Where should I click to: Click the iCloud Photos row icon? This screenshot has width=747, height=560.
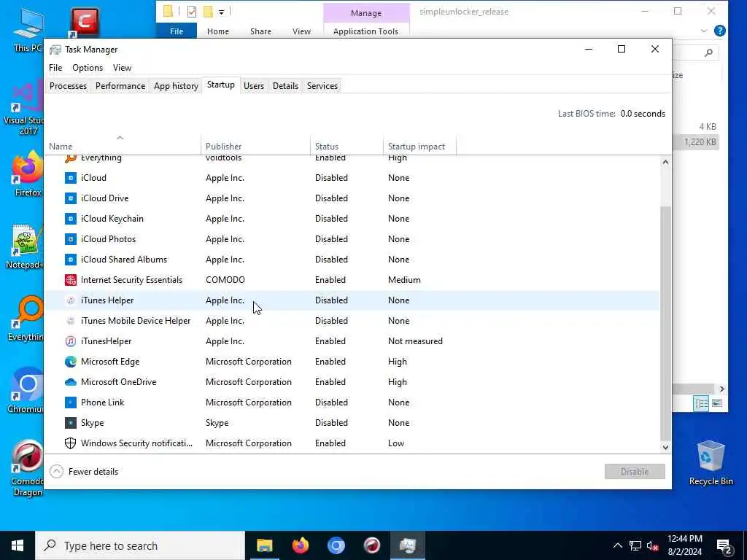[71, 239]
